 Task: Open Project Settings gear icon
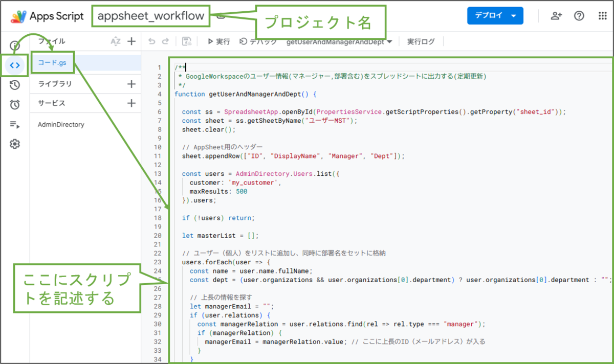coord(15,144)
